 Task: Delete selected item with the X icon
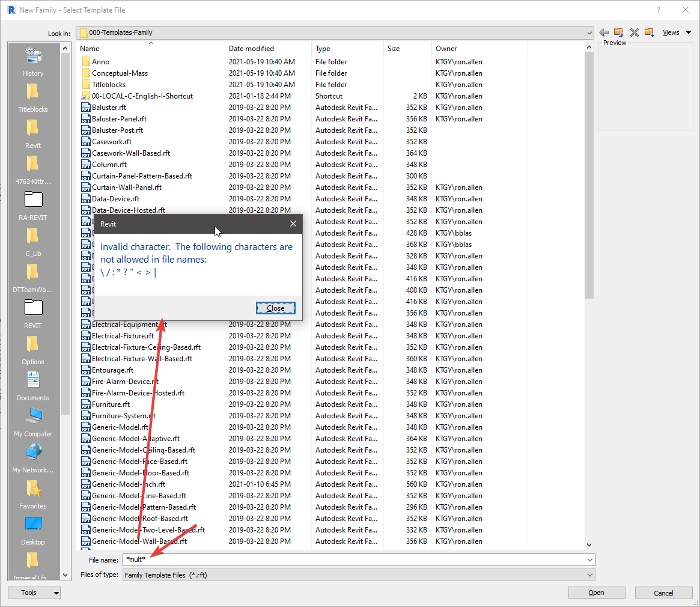coord(634,32)
